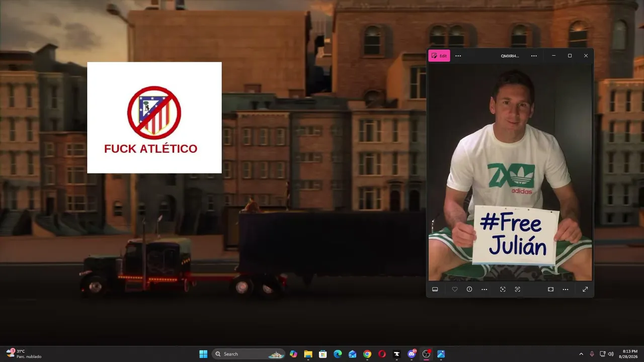The image size is (644, 362).
Task: Switch to the Photos app taskbar icon
Action: pos(441,354)
